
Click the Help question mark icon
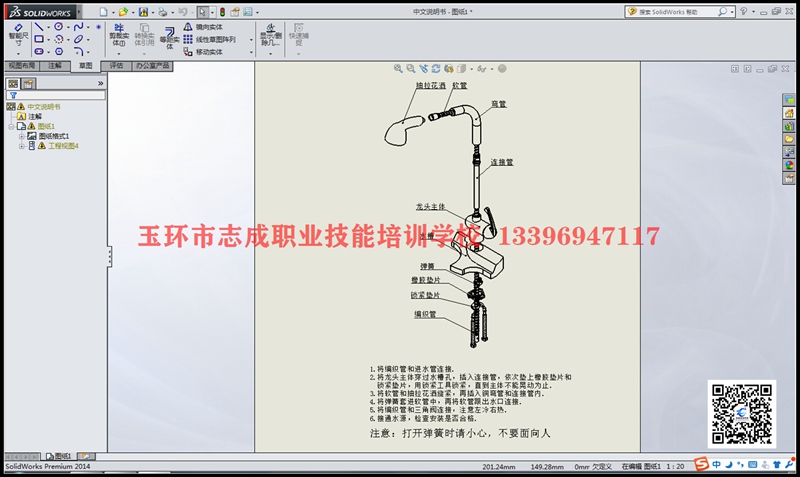[744, 11]
